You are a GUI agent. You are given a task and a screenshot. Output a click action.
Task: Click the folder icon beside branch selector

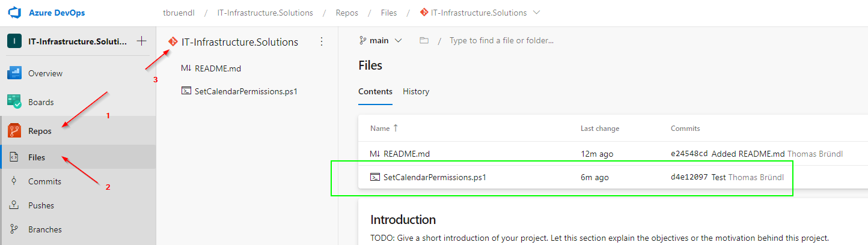click(x=424, y=41)
